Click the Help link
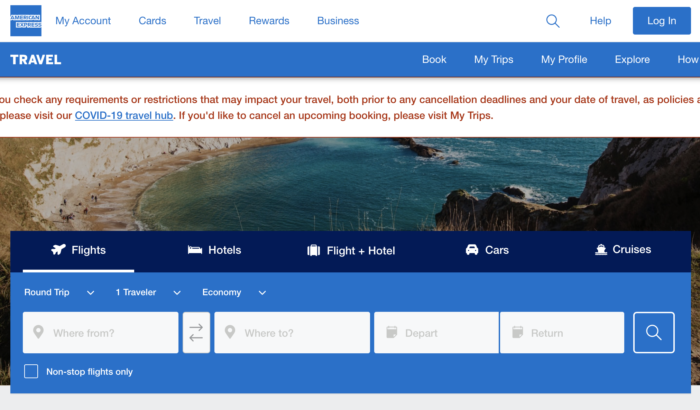This screenshot has height=410, width=700. tap(600, 21)
